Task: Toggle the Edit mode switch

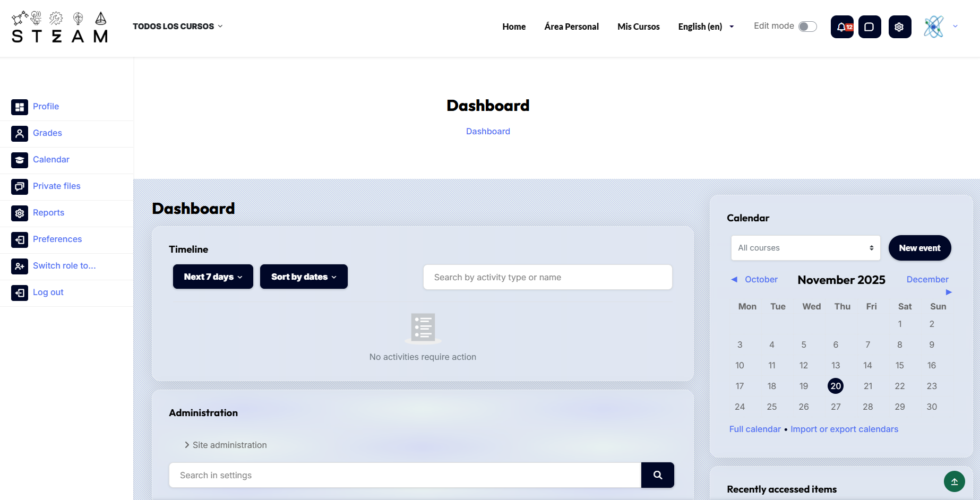Action: (807, 27)
